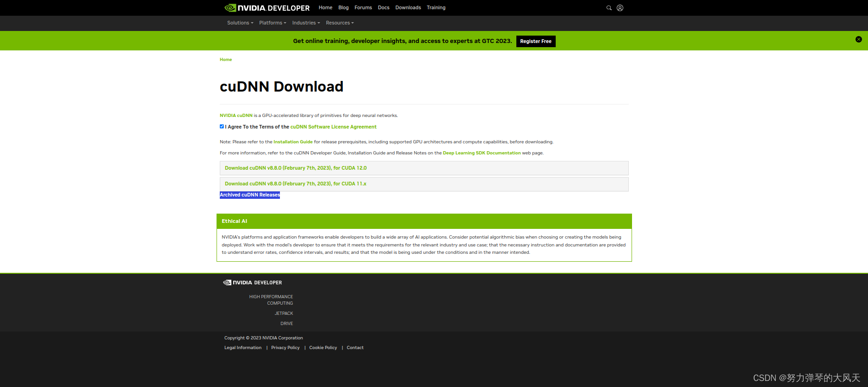Click the Register Free button
This screenshot has width=868, height=387.
click(x=536, y=41)
